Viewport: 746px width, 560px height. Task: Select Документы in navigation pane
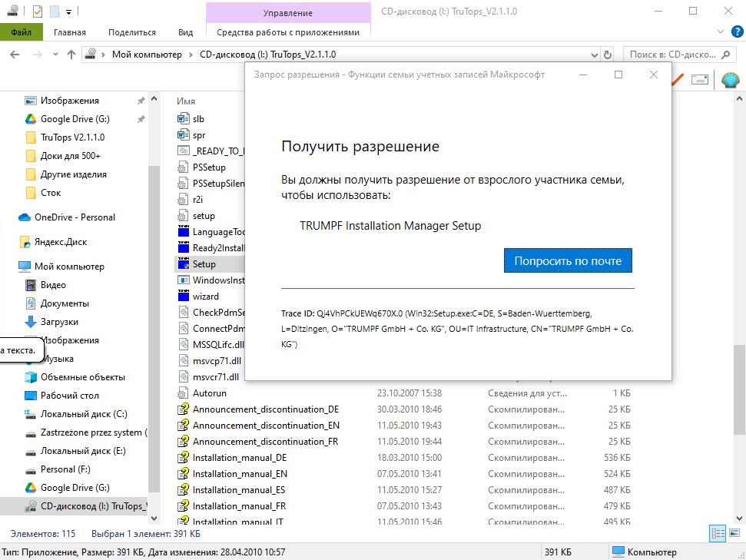[65, 303]
